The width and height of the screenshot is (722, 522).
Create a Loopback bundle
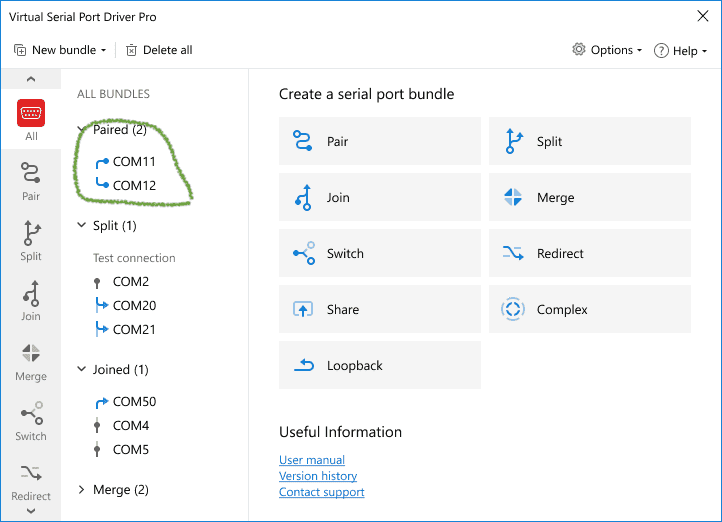click(x=380, y=366)
